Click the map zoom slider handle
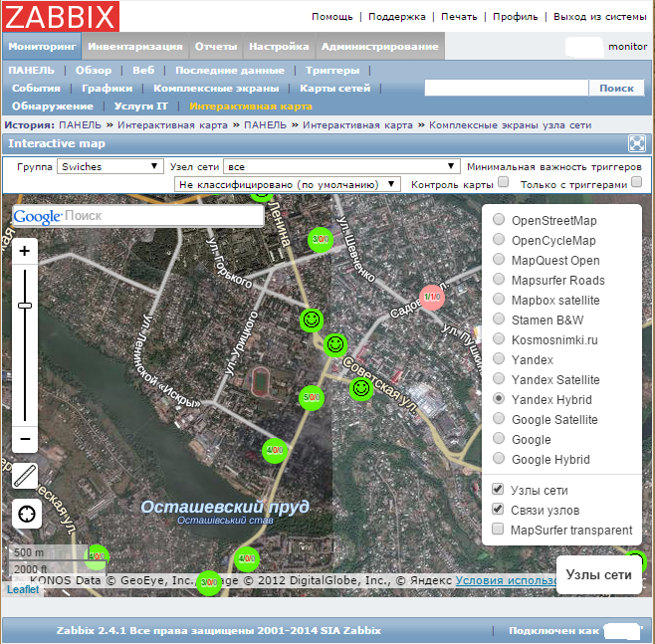The height and width of the screenshot is (644, 655). 25,306
